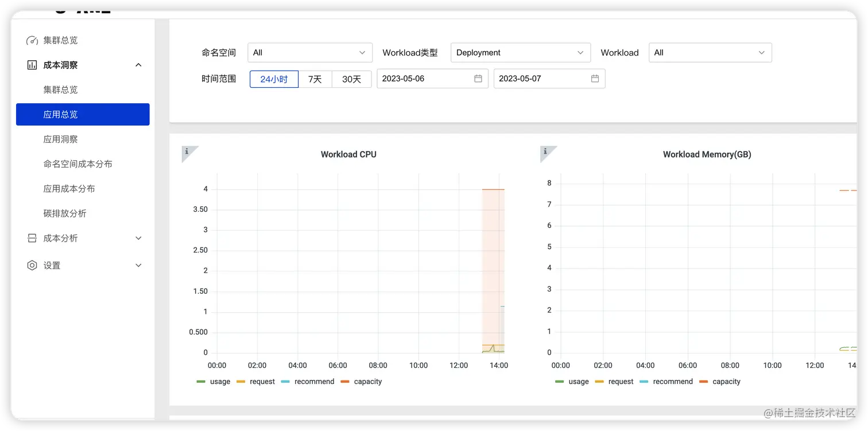868x431 pixels.
Task: Click the start date field 2023-05-06
Action: coord(432,79)
